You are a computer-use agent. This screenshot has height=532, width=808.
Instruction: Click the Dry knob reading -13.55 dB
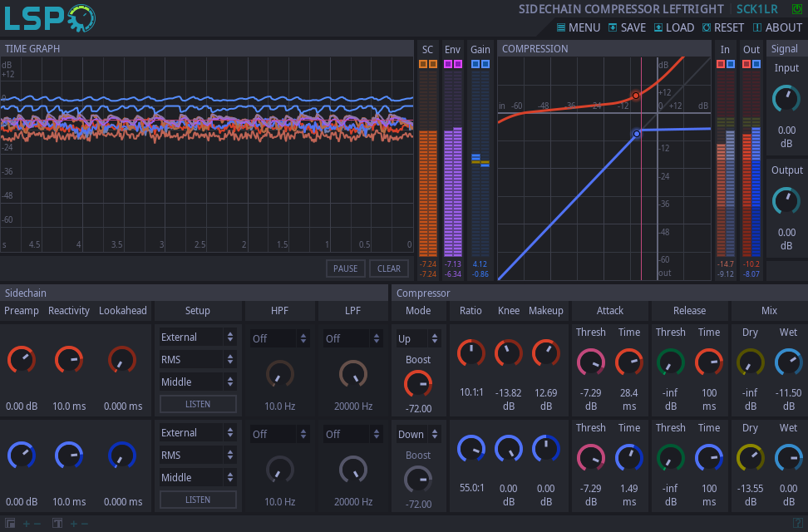click(x=751, y=458)
